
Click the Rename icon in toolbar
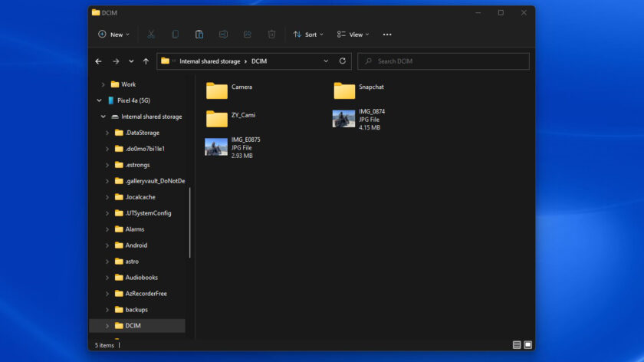pyautogui.click(x=223, y=35)
